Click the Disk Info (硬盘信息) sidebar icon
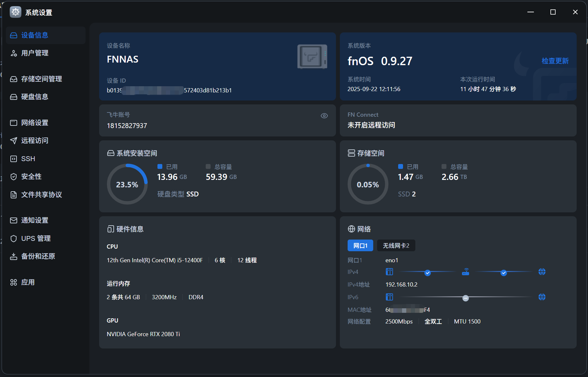 14,97
